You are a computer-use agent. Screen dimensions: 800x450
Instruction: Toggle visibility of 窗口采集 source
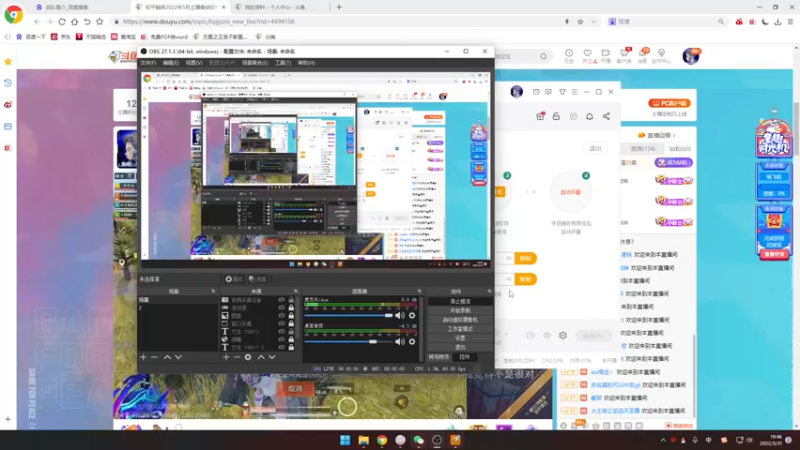281,323
